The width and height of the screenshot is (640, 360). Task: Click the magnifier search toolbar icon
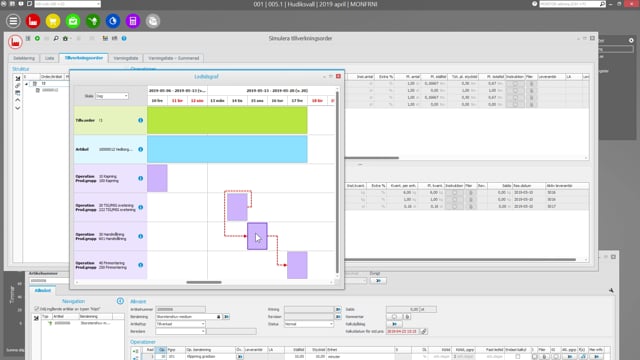pos(56,38)
